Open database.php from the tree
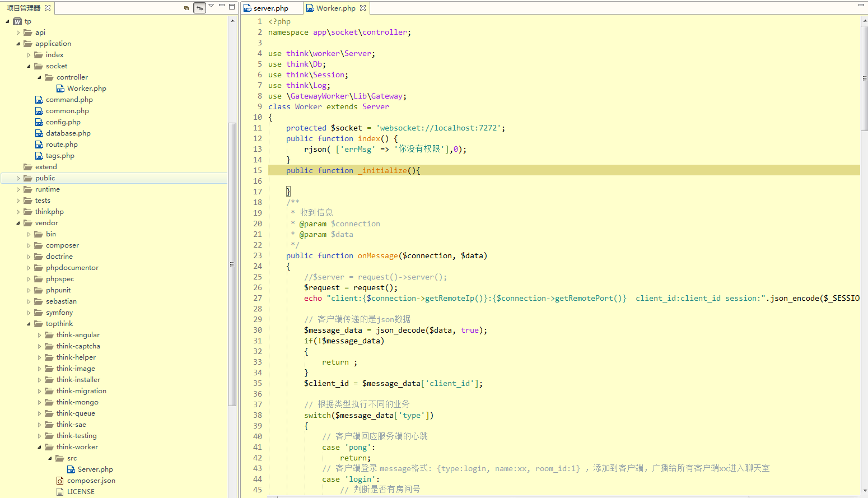This screenshot has height=498, width=868. pos(68,133)
